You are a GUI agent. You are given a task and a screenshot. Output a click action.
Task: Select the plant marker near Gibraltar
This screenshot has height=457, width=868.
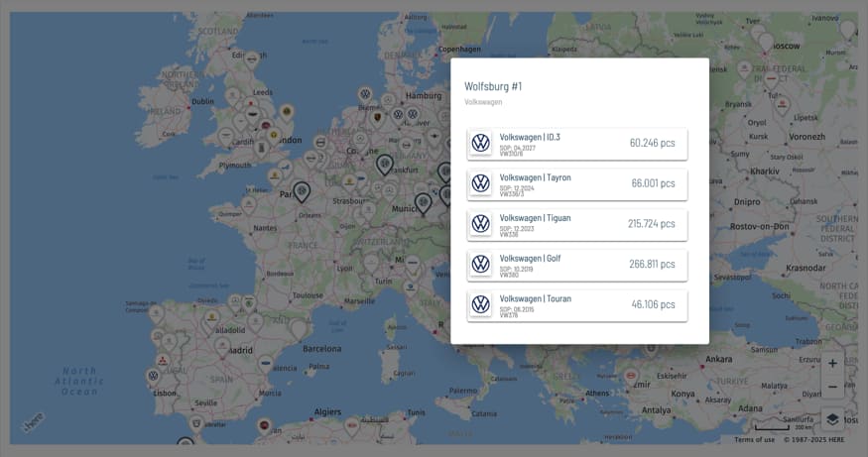click(196, 425)
